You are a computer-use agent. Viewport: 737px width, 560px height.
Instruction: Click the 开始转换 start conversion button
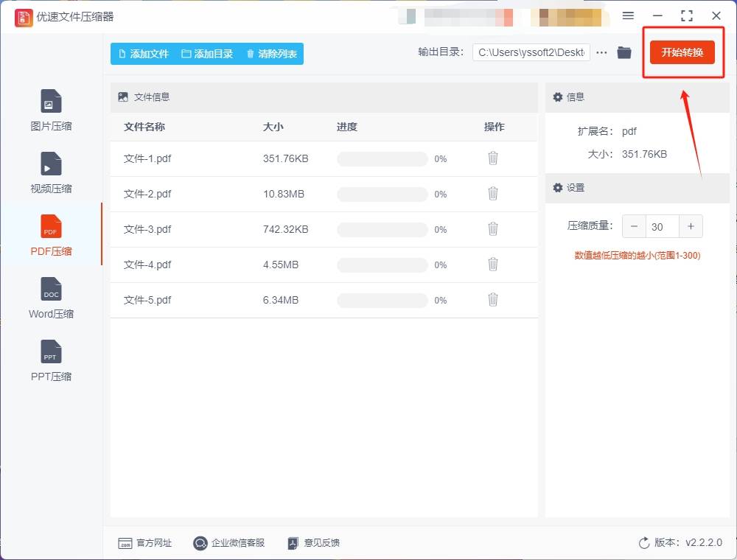682,52
